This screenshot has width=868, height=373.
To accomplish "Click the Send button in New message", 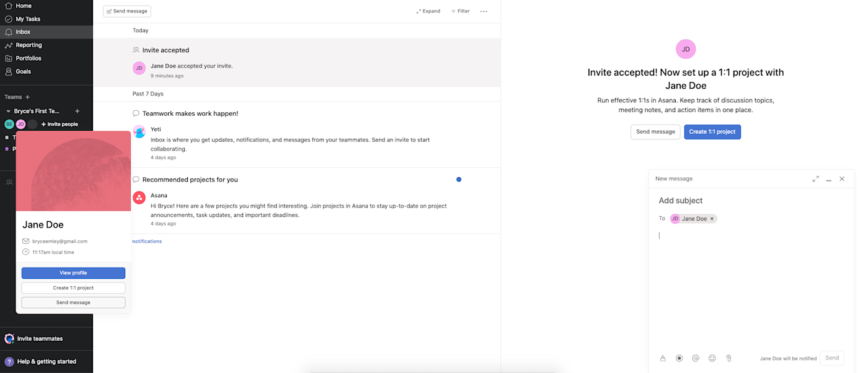I will pyautogui.click(x=832, y=358).
